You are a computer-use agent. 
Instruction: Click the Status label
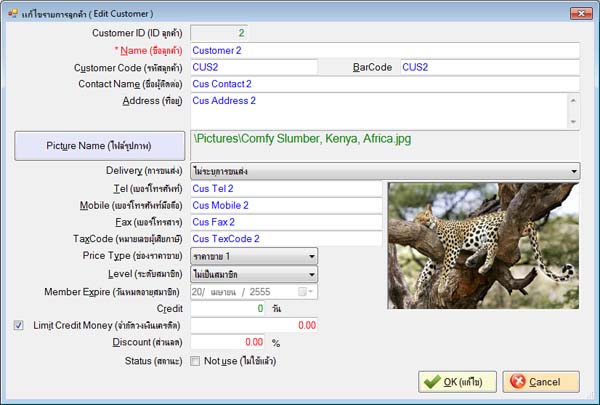(x=153, y=361)
